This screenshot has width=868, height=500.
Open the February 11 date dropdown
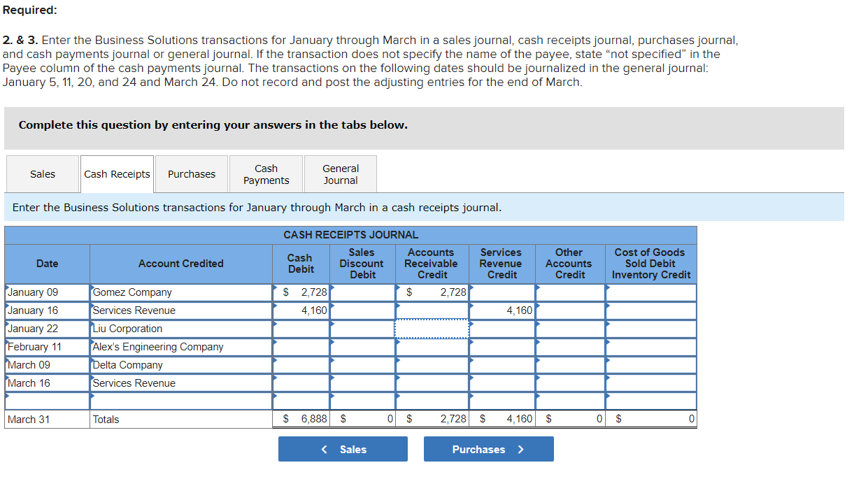tap(47, 347)
